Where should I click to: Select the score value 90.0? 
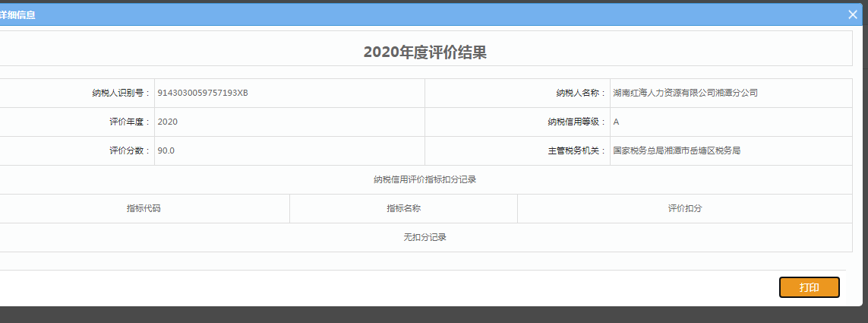(166, 150)
